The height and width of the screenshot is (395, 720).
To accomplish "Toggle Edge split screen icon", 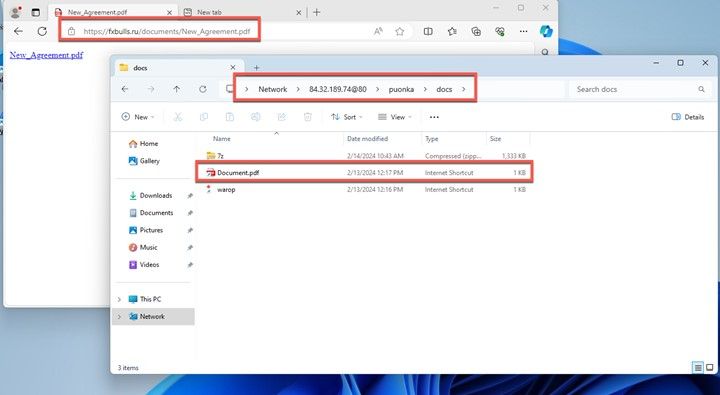I will coord(428,31).
